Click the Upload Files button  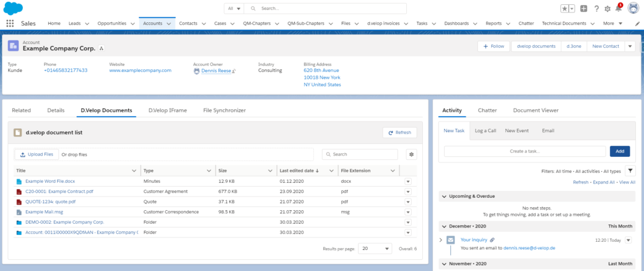point(37,154)
